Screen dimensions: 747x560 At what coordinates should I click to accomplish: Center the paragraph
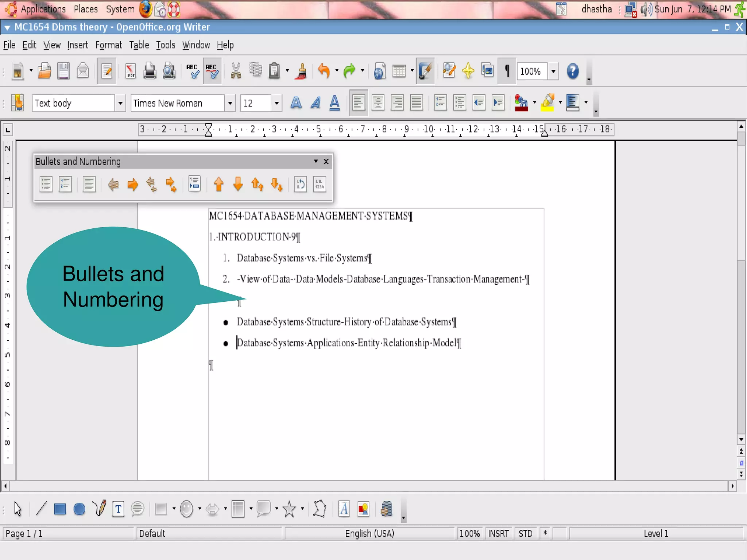(x=378, y=103)
